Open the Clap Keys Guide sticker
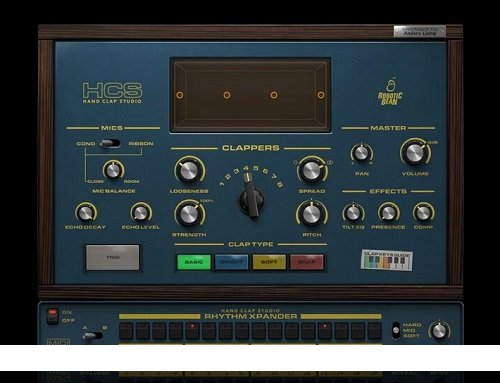500x383 pixels. point(387,260)
